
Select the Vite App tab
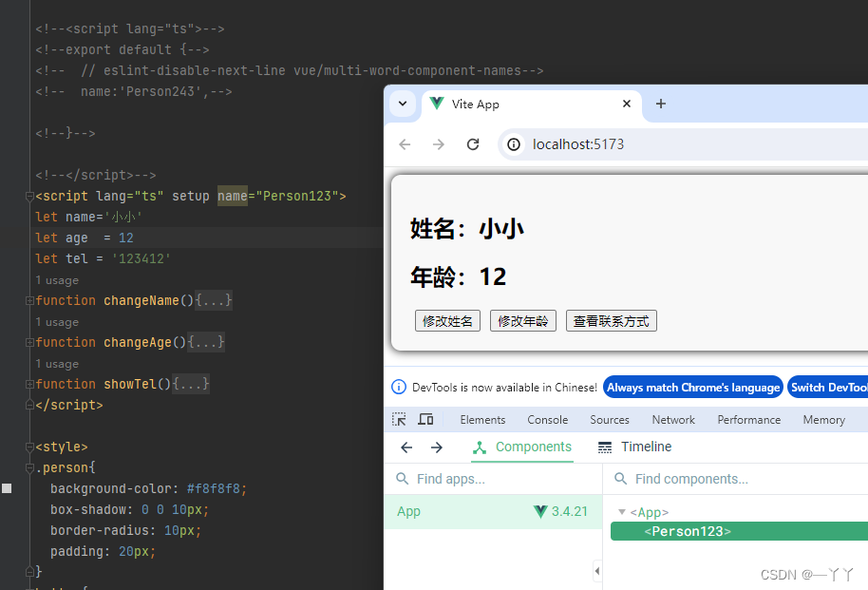[x=532, y=105]
